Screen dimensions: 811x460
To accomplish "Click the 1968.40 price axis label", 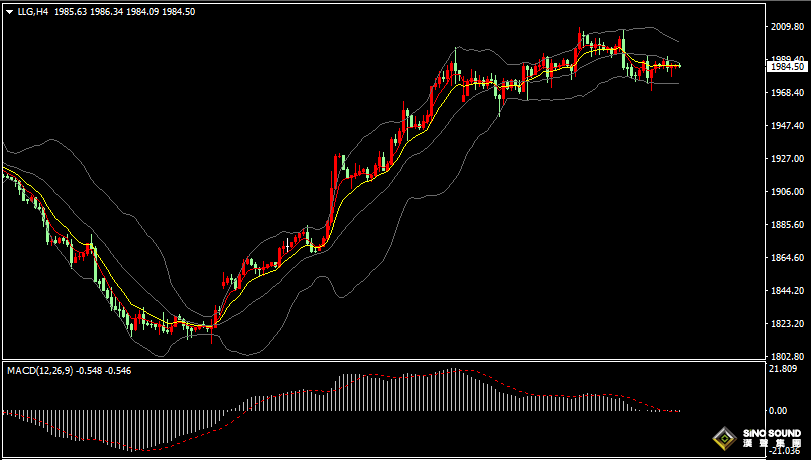I will 787,93.
